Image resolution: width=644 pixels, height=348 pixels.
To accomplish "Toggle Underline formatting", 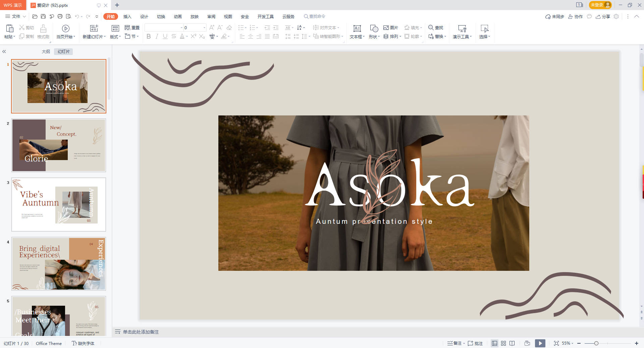I will [x=165, y=36].
